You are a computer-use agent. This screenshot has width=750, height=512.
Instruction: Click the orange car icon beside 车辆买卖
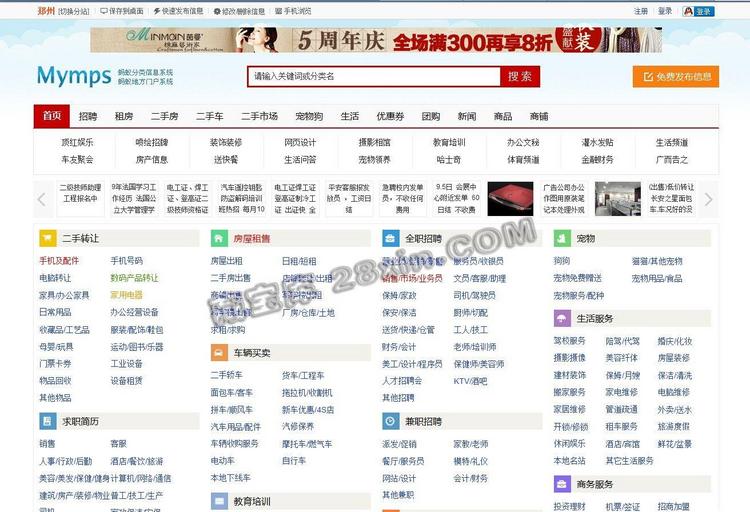(x=219, y=353)
